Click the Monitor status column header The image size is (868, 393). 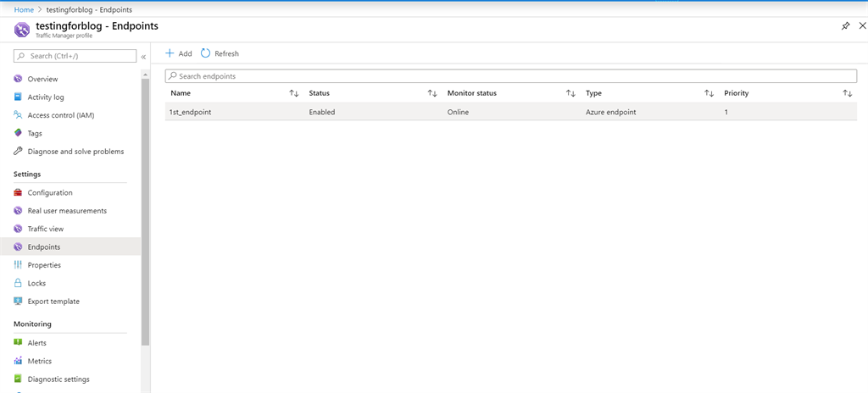pyautogui.click(x=471, y=93)
